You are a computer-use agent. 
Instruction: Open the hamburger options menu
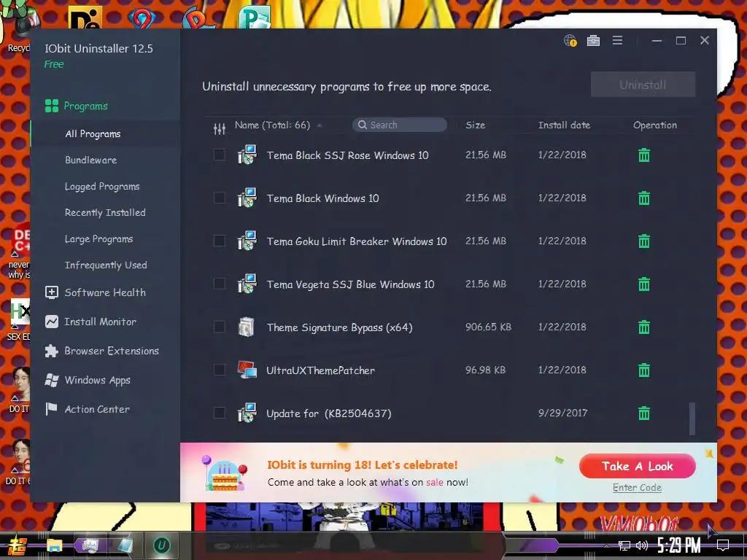617,41
